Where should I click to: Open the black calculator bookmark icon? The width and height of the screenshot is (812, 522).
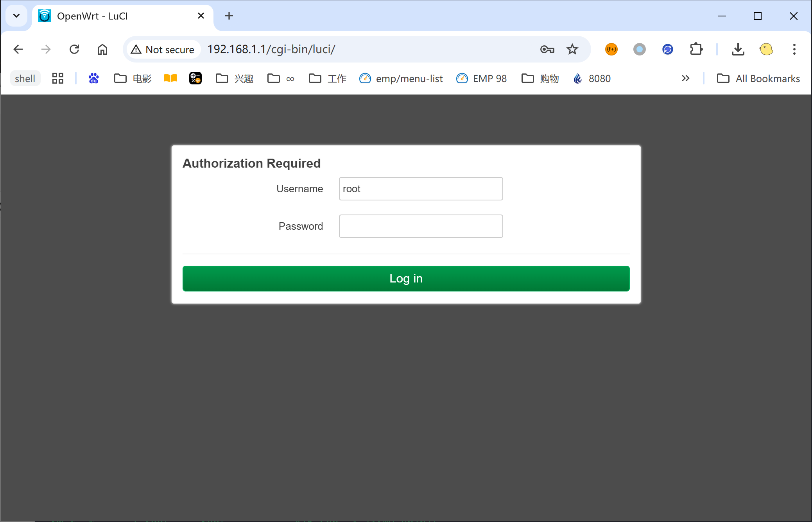(195, 79)
